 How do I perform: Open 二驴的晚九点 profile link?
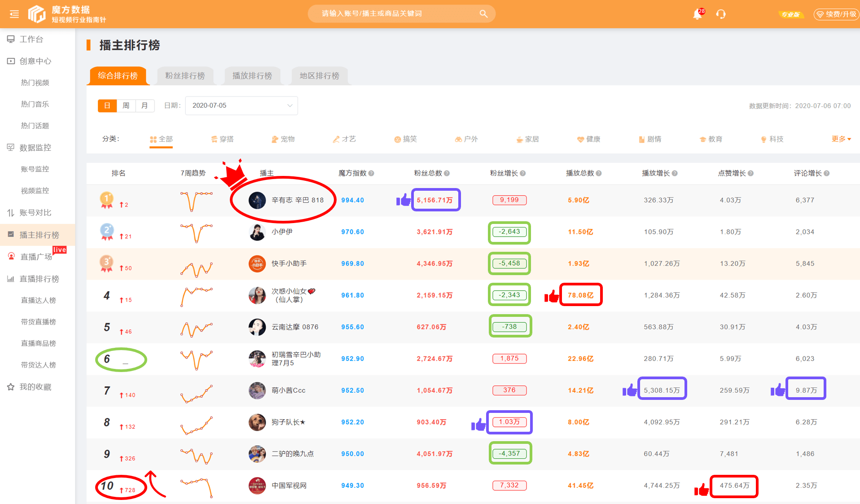293,454
